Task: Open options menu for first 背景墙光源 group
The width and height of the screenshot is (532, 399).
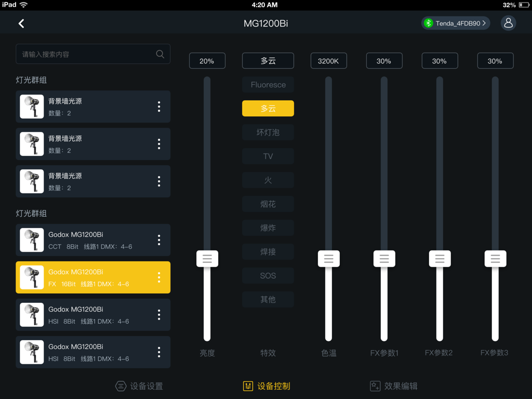Action: click(x=159, y=107)
